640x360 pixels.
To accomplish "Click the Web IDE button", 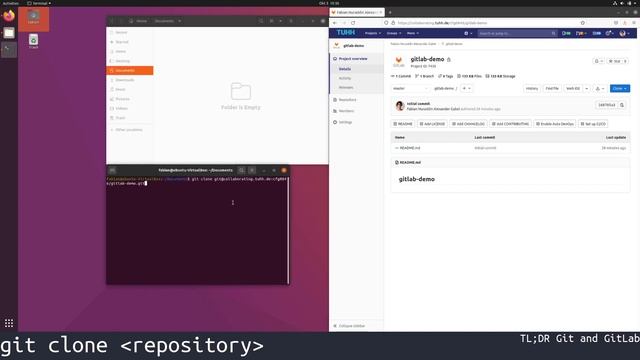I will point(573,88).
